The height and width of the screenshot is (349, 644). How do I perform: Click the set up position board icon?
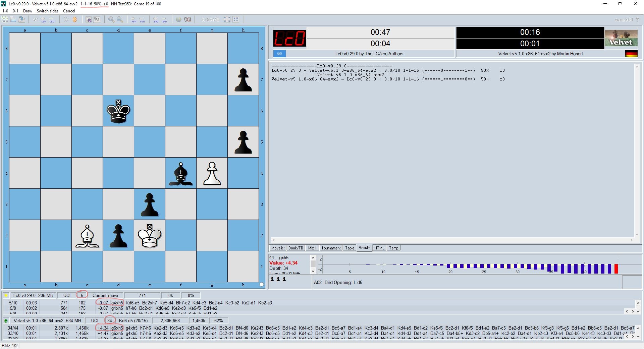point(89,19)
